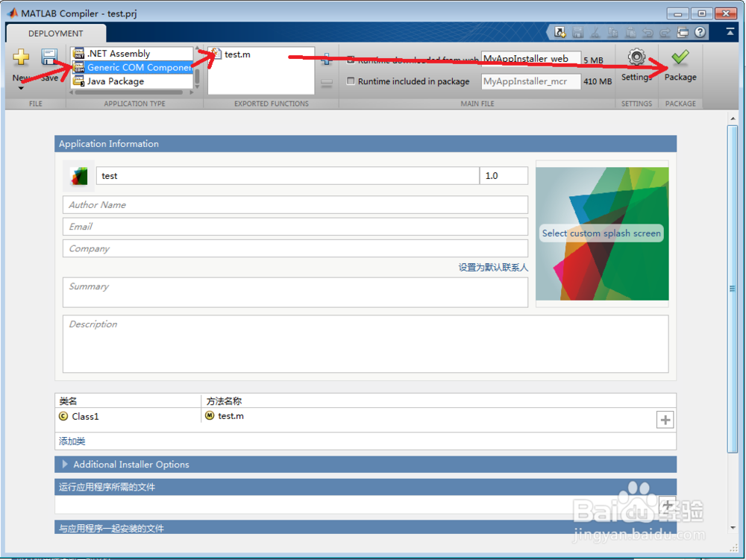
Task: Click 设置为默认联系人 link
Action: pyautogui.click(x=493, y=268)
